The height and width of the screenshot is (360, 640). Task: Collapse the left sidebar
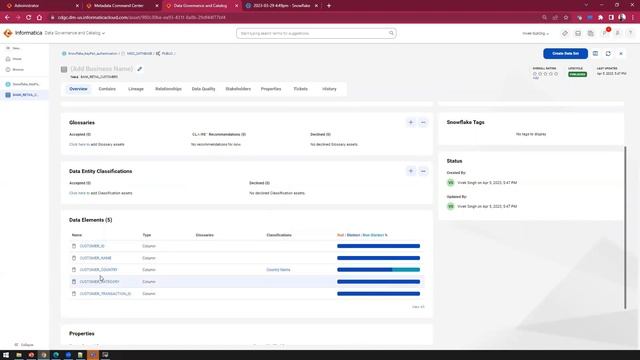(x=24, y=345)
